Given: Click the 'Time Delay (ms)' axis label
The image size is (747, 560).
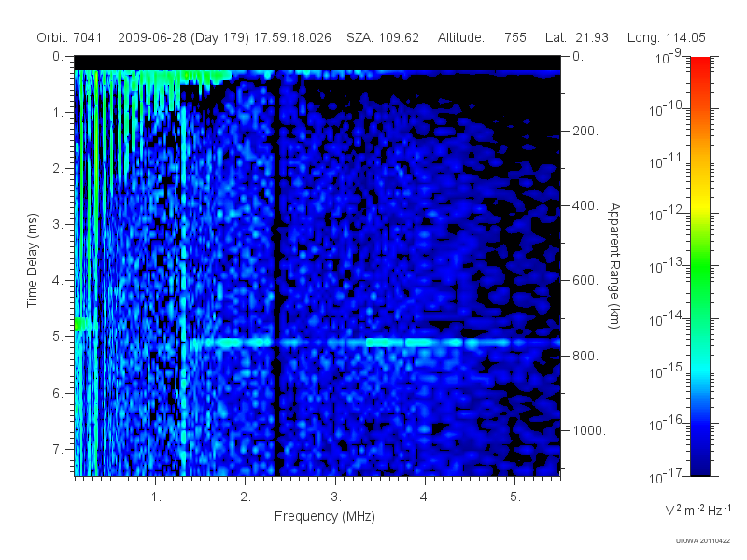Looking at the screenshot, I should [x=32, y=260].
